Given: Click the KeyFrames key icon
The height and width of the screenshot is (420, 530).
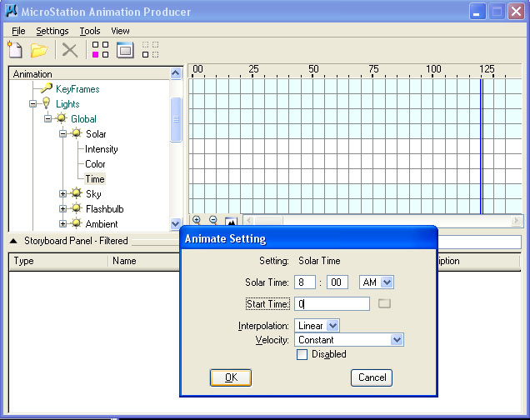Looking at the screenshot, I should click(47, 88).
